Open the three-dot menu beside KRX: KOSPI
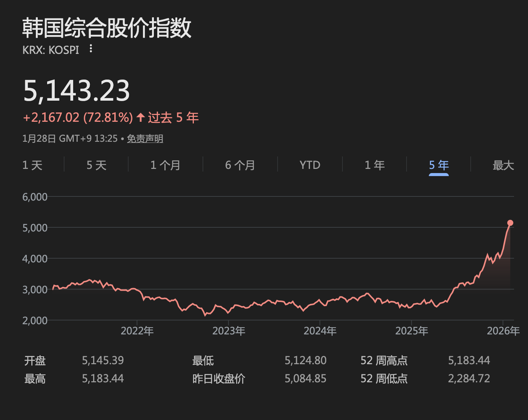 [x=91, y=49]
